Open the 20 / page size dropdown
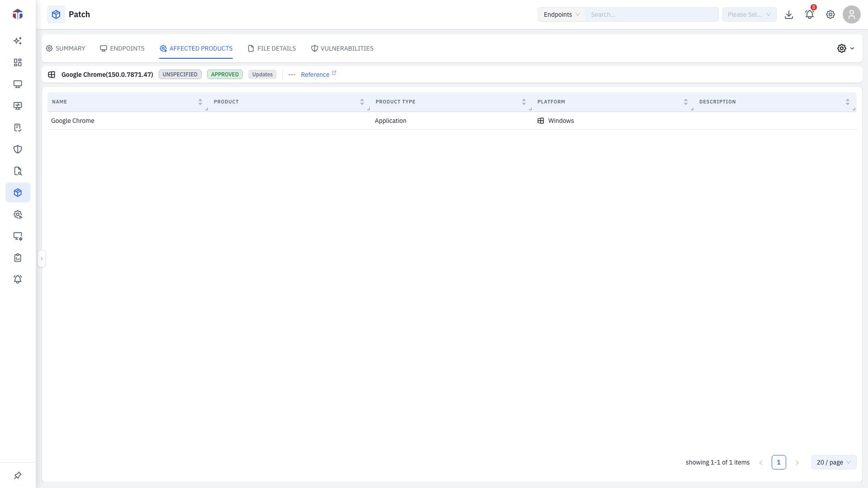This screenshot has width=868, height=488. (834, 462)
